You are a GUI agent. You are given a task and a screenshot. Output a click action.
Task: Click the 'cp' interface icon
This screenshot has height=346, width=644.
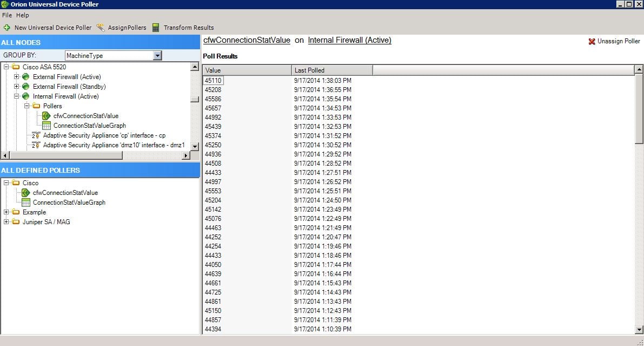[x=36, y=135]
